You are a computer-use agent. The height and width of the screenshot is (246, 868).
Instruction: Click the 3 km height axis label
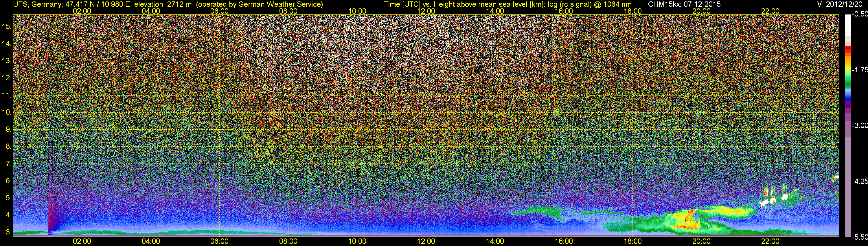(x=8, y=232)
